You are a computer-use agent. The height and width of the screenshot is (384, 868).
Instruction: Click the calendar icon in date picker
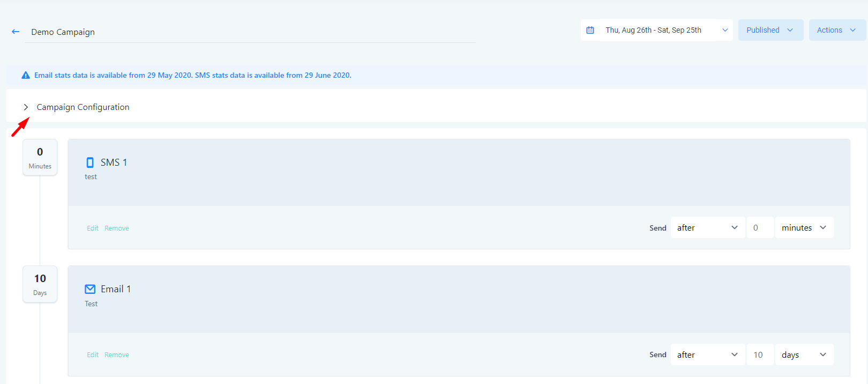tap(590, 30)
